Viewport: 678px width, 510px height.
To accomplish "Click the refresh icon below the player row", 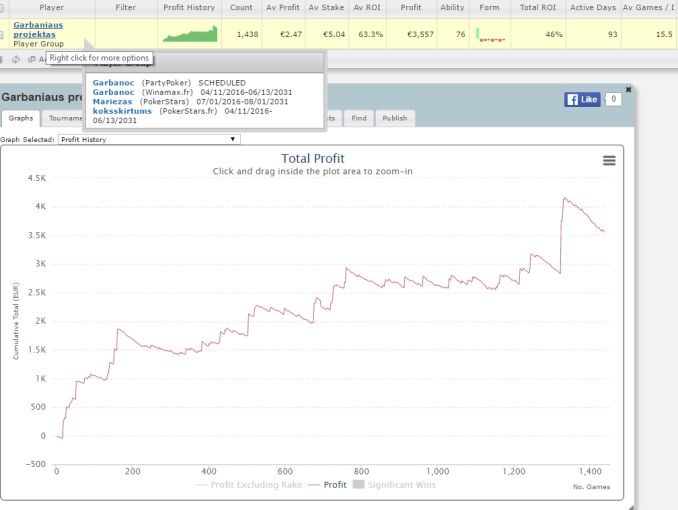I will [x=16, y=59].
